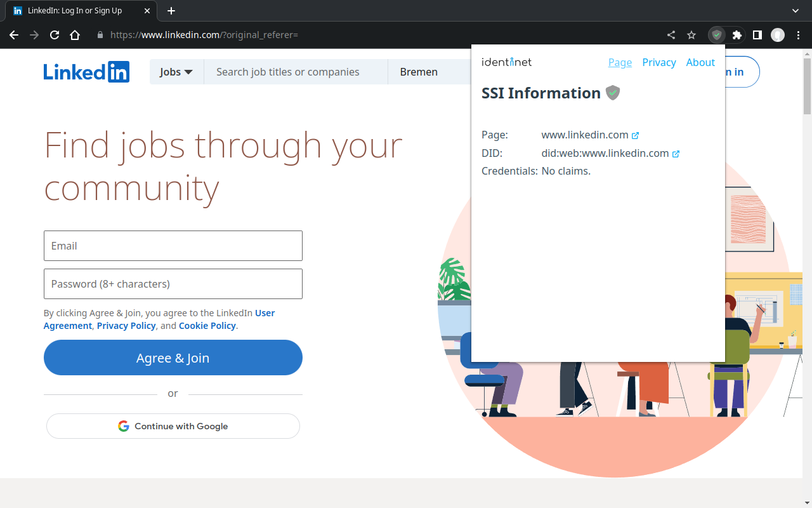Click the LinkedIn Log In tab title
Screen dimensions: 812x508
(75, 11)
